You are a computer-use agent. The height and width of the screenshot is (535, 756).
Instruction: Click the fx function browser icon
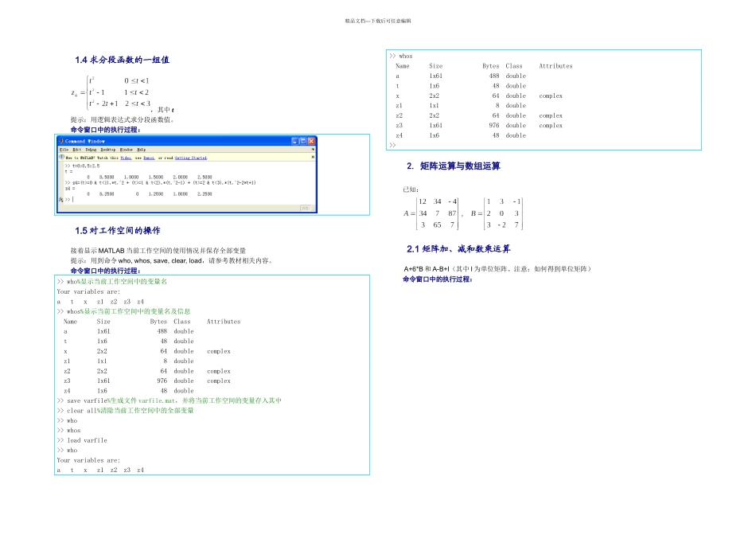(61, 200)
